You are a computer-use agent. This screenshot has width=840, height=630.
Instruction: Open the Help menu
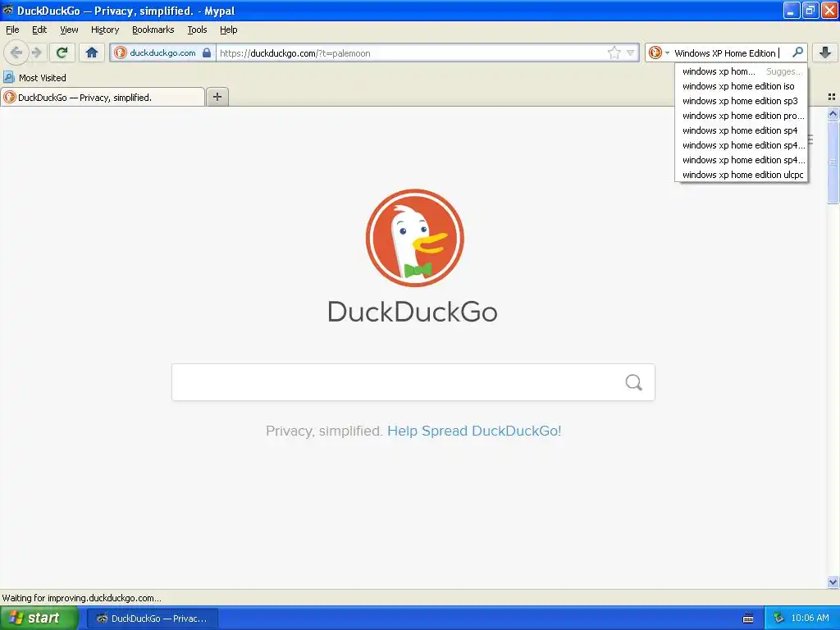[228, 30]
